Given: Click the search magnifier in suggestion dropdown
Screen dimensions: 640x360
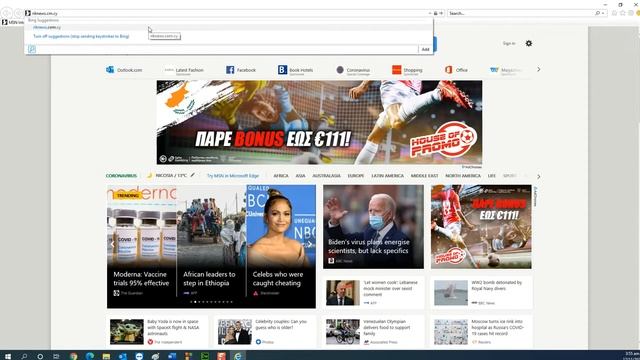Looking at the screenshot, I should (32, 49).
